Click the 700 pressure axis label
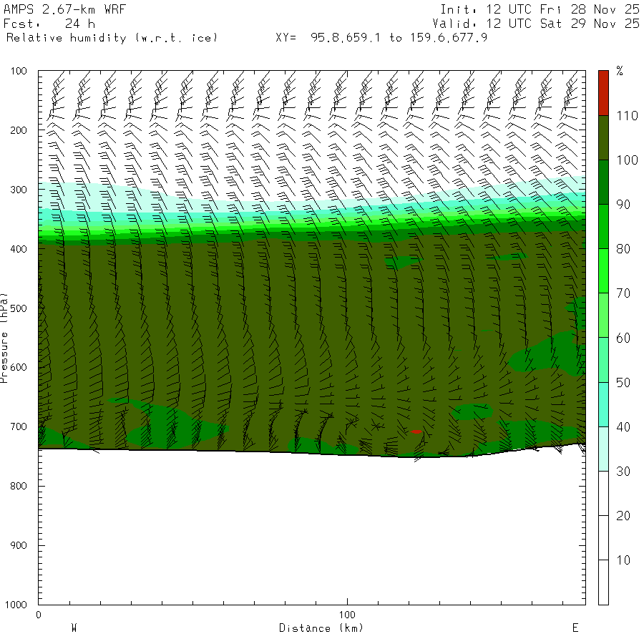 pyautogui.click(x=19, y=426)
